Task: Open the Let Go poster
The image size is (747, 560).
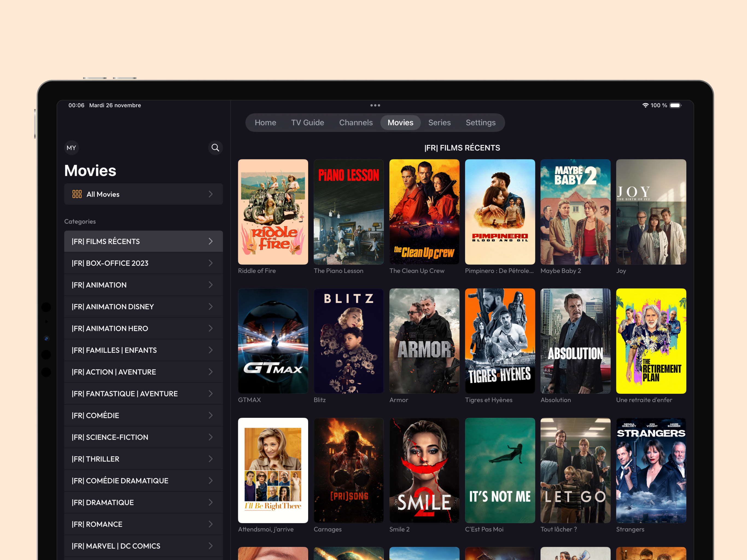Action: [576, 471]
